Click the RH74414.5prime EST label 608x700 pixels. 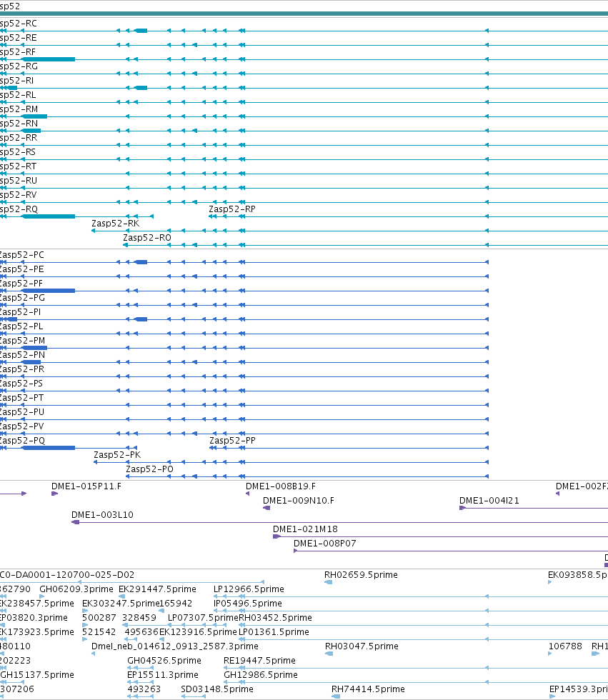tap(368, 689)
